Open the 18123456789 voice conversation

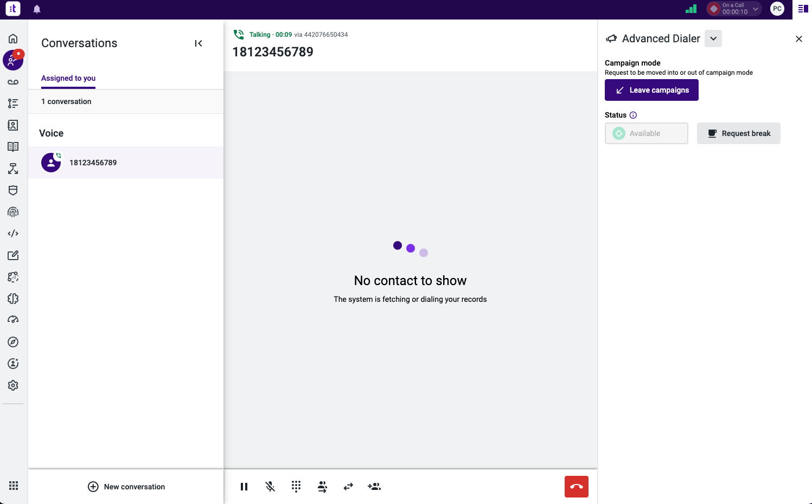[x=126, y=163]
